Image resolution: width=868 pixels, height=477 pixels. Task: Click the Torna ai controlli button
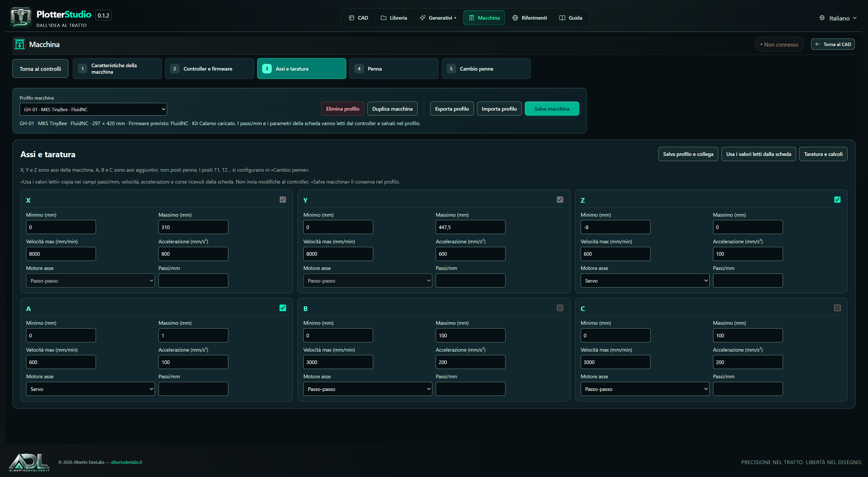pyautogui.click(x=40, y=69)
